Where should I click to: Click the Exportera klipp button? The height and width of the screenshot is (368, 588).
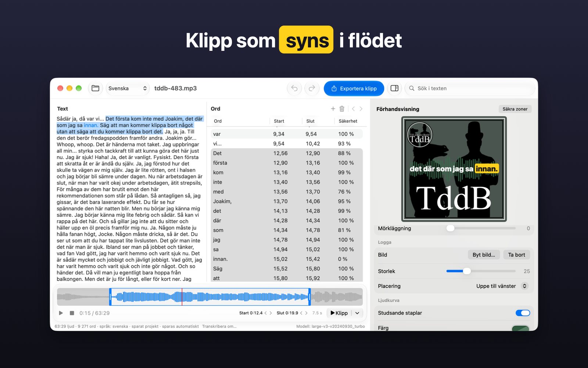pyautogui.click(x=354, y=88)
